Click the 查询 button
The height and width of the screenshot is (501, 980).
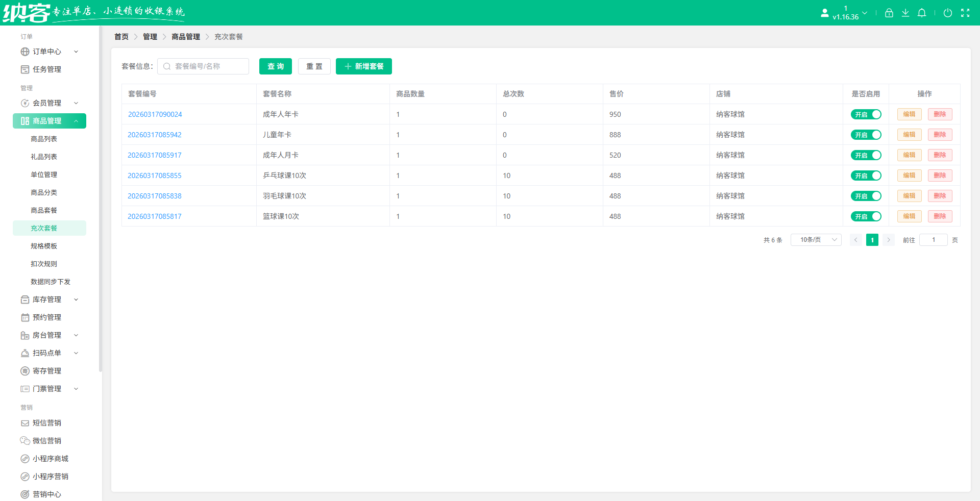coord(276,66)
